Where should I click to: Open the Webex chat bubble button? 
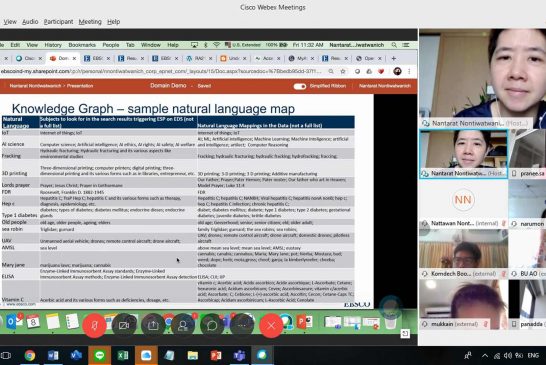212,325
